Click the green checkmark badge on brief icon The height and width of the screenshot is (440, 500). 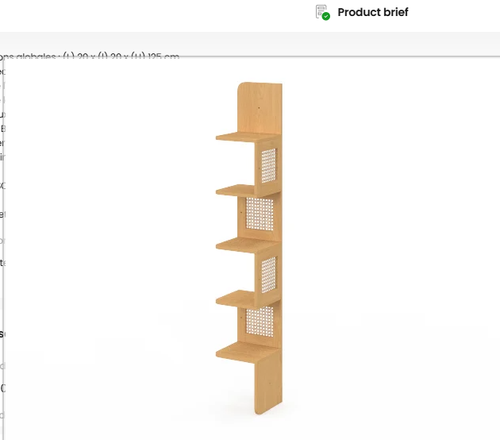(x=326, y=16)
